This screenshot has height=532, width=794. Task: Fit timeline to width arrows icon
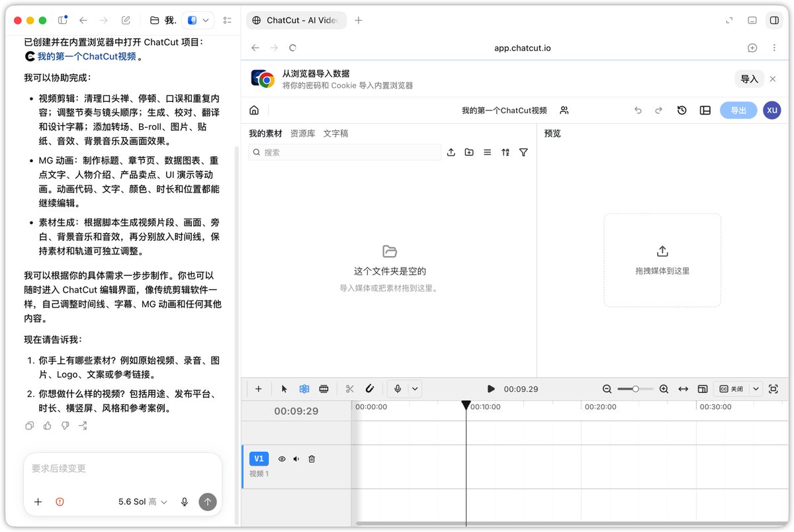[x=684, y=389]
